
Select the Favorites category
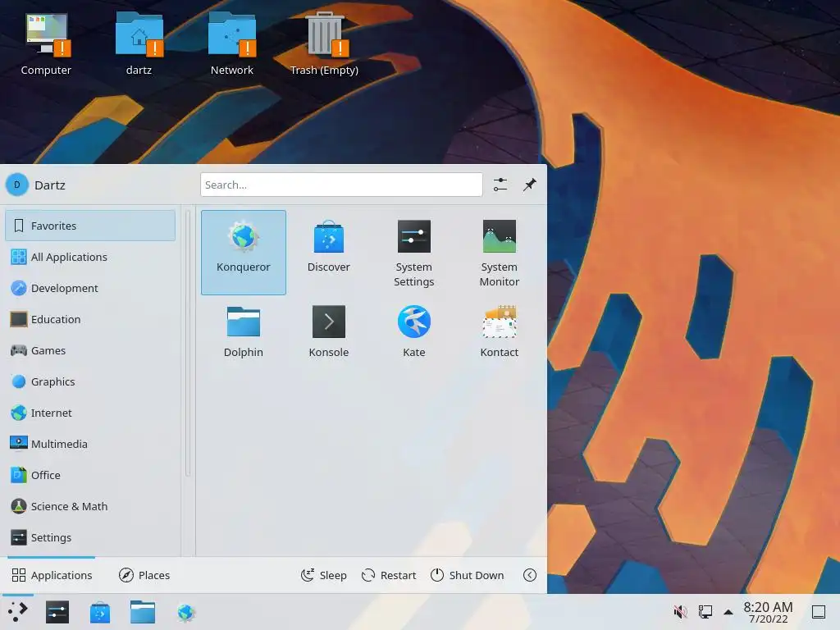(x=90, y=226)
